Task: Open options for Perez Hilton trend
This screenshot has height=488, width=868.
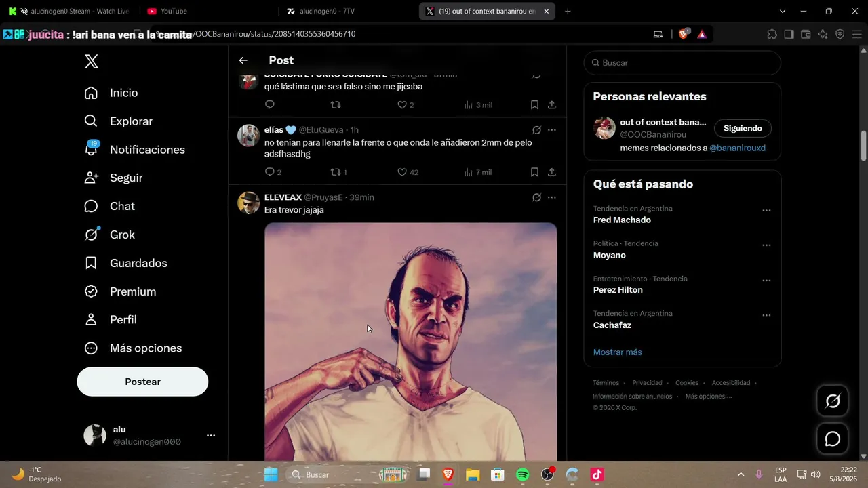Action: pyautogui.click(x=766, y=281)
